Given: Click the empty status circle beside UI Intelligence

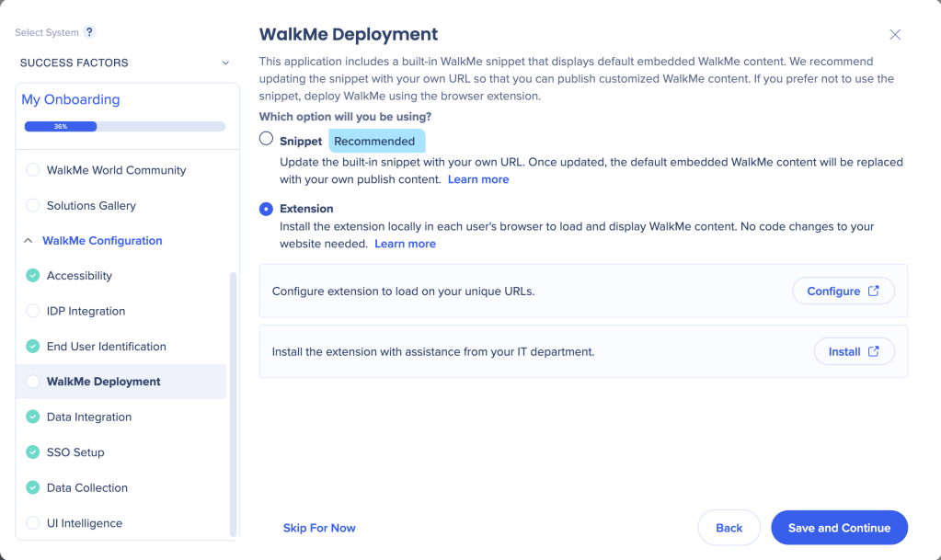Looking at the screenshot, I should tap(33, 523).
